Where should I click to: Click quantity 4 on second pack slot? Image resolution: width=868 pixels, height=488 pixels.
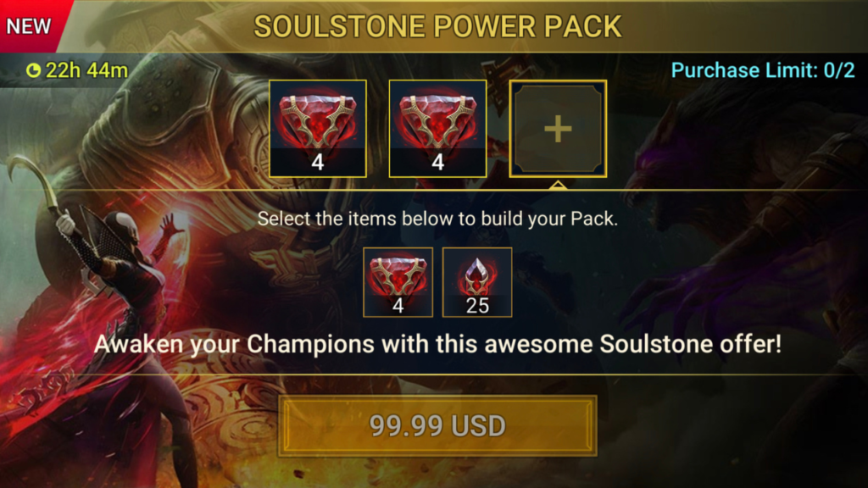(438, 162)
